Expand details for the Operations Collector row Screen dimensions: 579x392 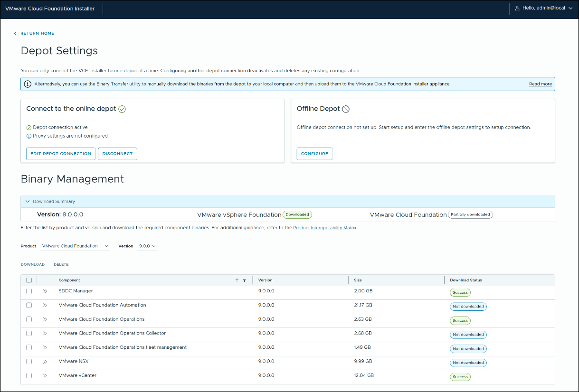pos(45,334)
